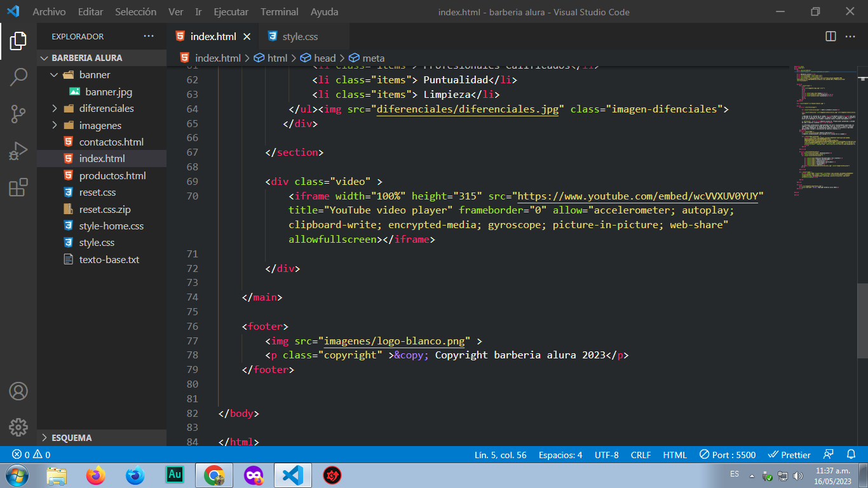Open the Terminal menu

280,11
